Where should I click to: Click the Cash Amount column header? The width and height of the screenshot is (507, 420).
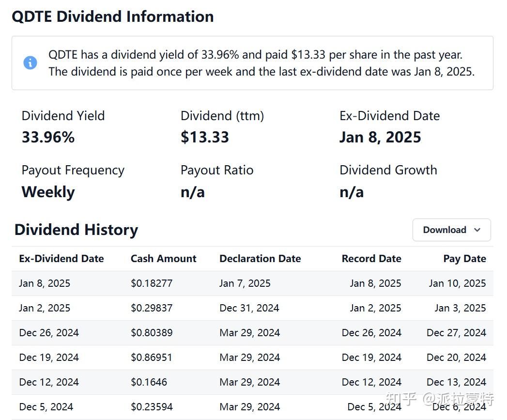point(163,259)
